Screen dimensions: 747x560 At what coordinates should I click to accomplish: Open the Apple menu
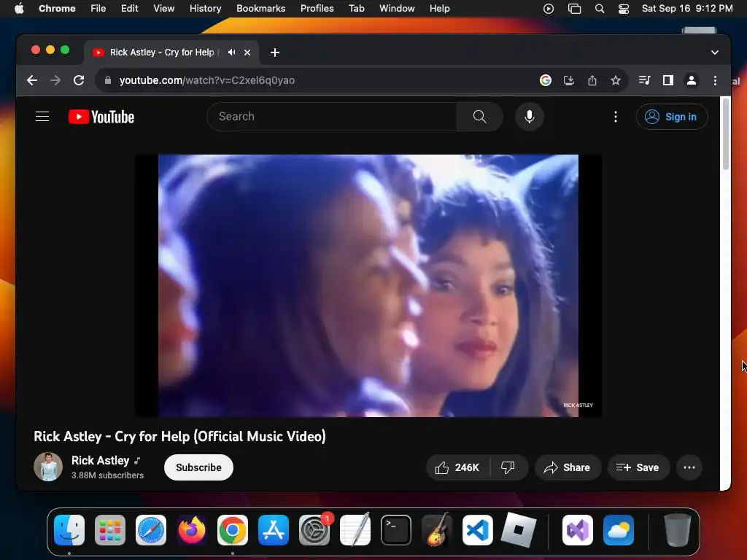click(x=19, y=9)
